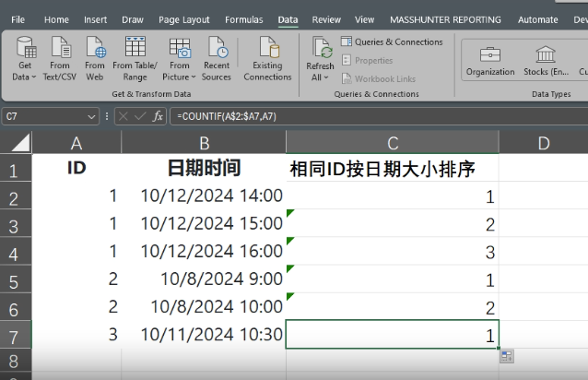The height and width of the screenshot is (380, 588).
Task: Click cell with 10/12/2024 16:00
Action: (204, 251)
